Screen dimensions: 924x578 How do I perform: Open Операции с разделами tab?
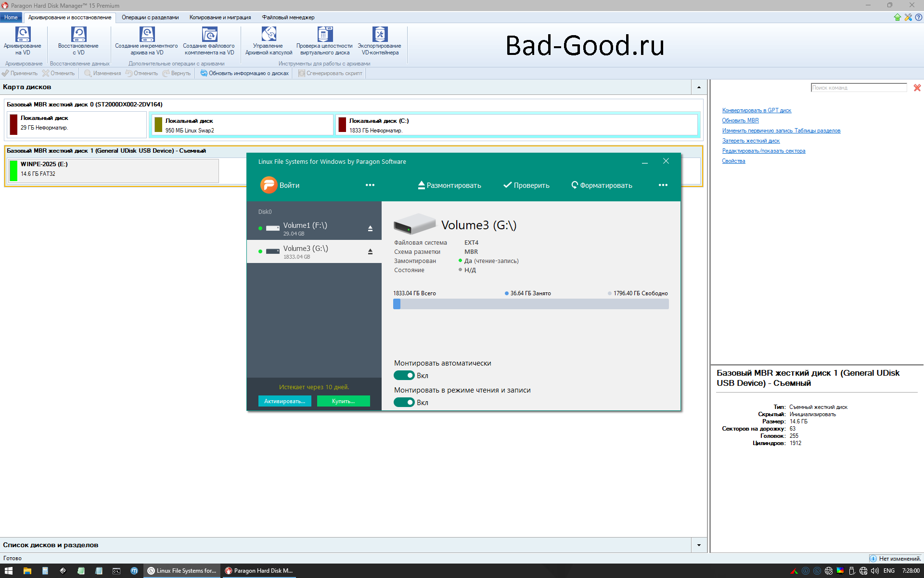150,17
